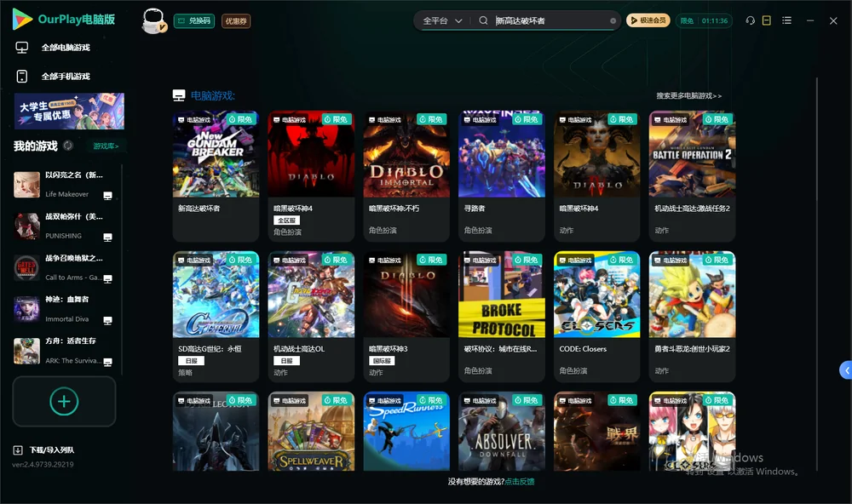Open the list menu icon in title bar
This screenshot has height=504, width=852.
tap(786, 20)
